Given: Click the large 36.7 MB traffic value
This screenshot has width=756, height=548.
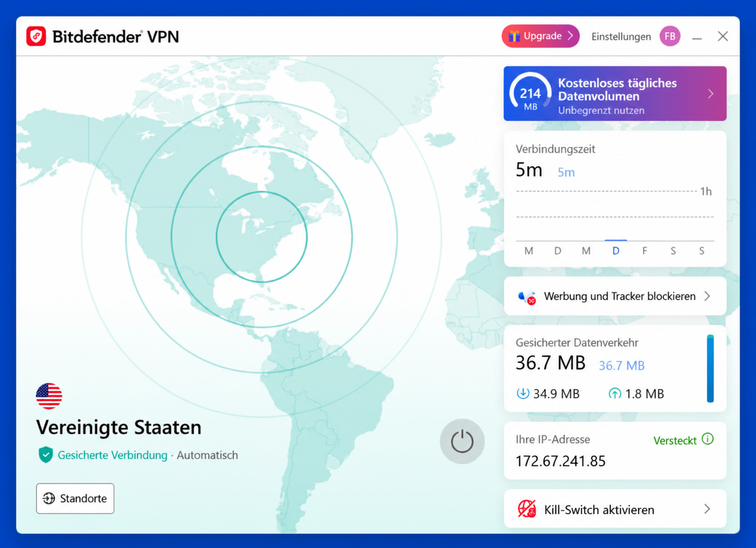Looking at the screenshot, I should [x=550, y=363].
